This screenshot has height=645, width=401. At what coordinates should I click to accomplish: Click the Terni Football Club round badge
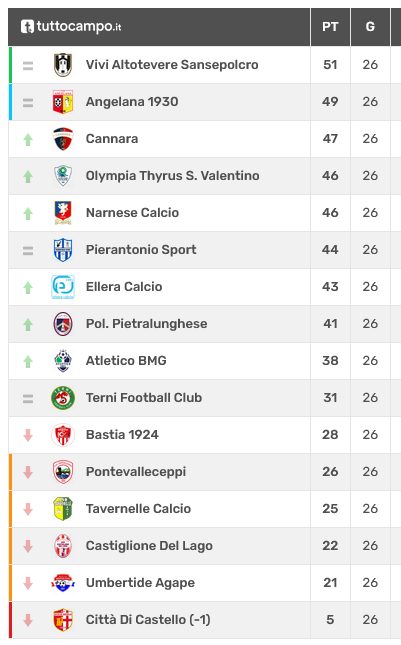[63, 398]
